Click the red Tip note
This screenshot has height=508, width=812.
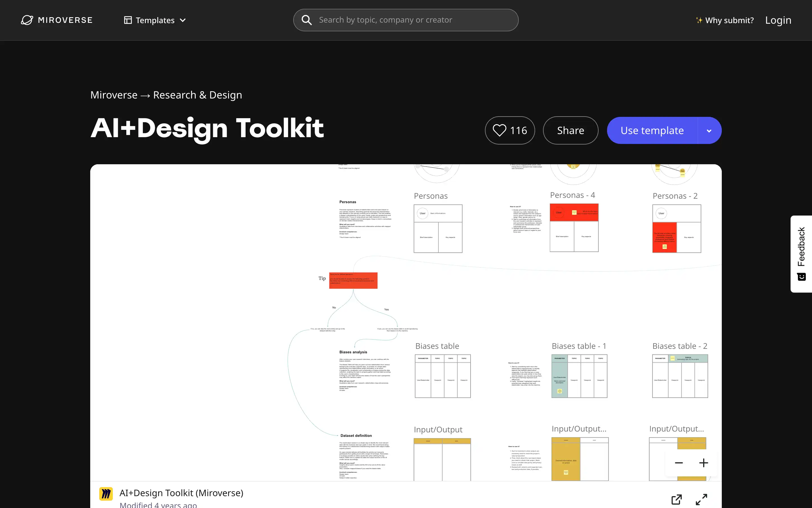tap(353, 281)
